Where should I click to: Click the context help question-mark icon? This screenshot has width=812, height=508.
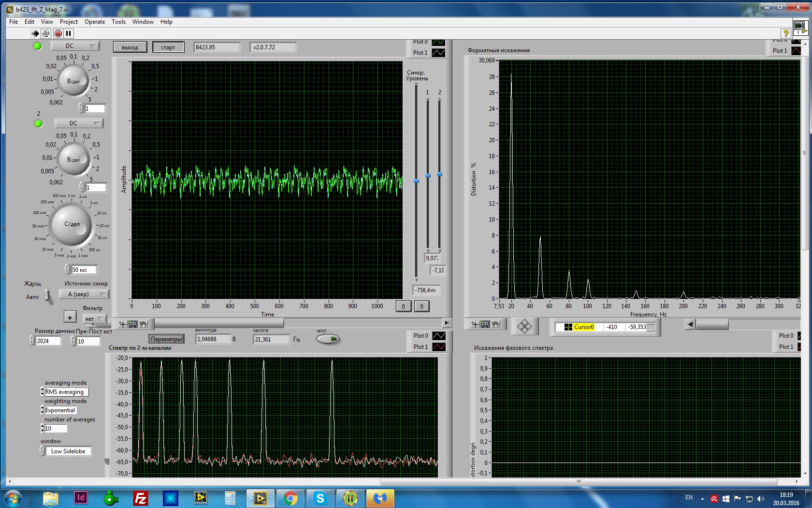coord(786,33)
